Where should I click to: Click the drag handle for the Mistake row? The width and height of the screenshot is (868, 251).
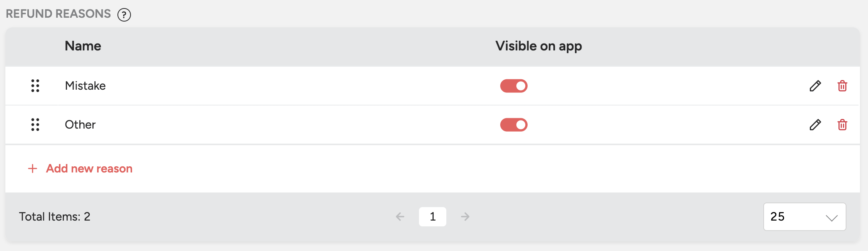coord(35,85)
